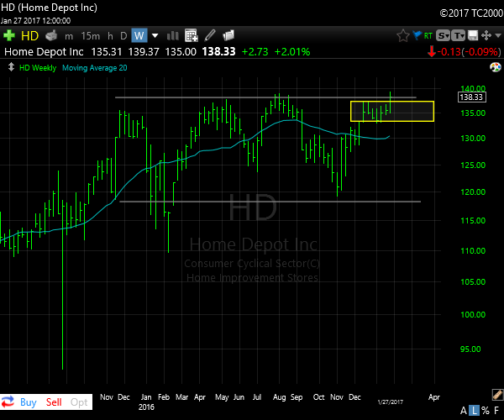Select 'F' scale mode

click(496, 411)
